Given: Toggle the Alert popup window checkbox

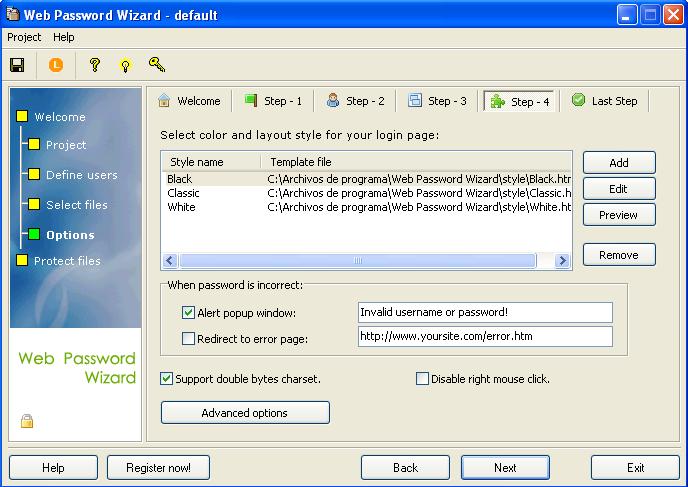Looking at the screenshot, I should coord(188,312).
